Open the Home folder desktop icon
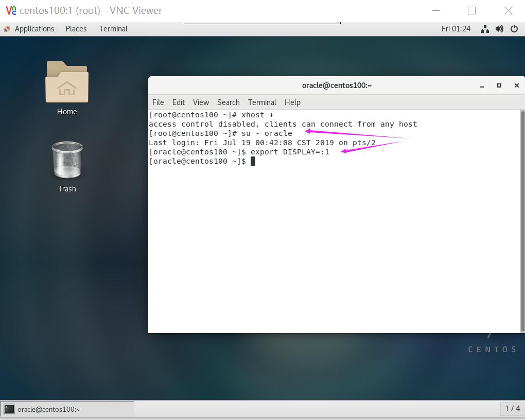Viewport: 525px width, 420px height. click(x=67, y=82)
